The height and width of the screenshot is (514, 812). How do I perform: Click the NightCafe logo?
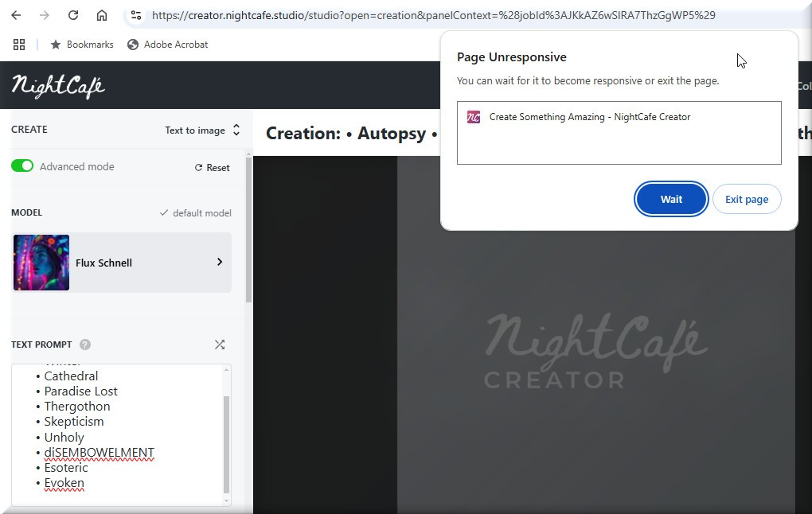click(x=58, y=85)
